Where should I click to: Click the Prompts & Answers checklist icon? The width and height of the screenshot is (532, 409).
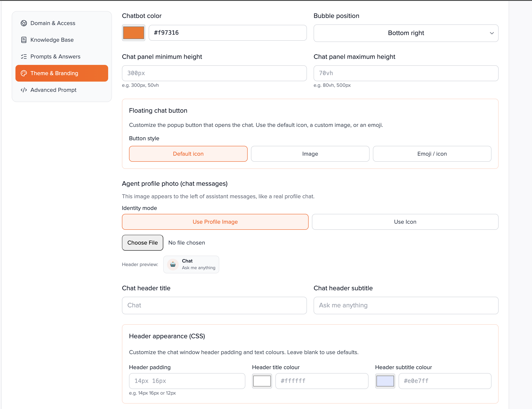tap(24, 57)
